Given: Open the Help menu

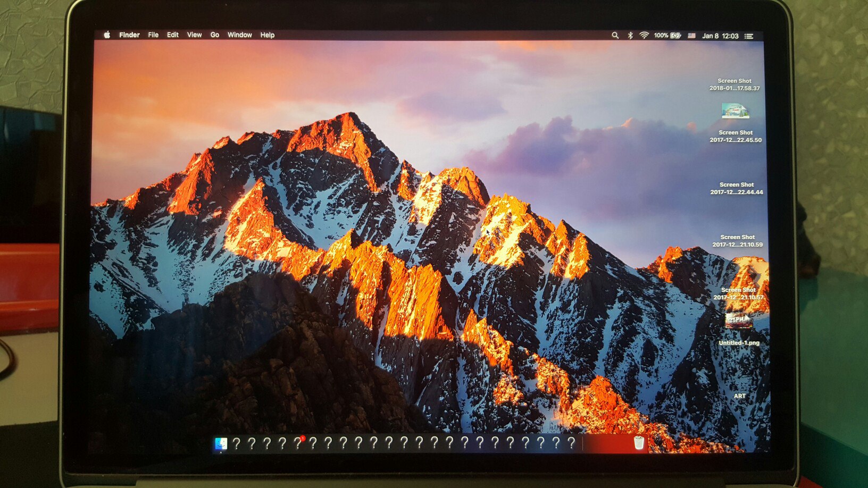Looking at the screenshot, I should tap(268, 35).
